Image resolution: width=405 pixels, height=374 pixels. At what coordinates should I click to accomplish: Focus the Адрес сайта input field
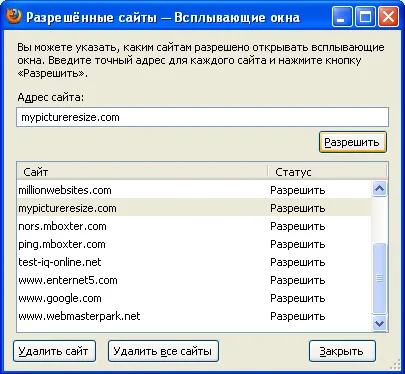click(x=202, y=117)
